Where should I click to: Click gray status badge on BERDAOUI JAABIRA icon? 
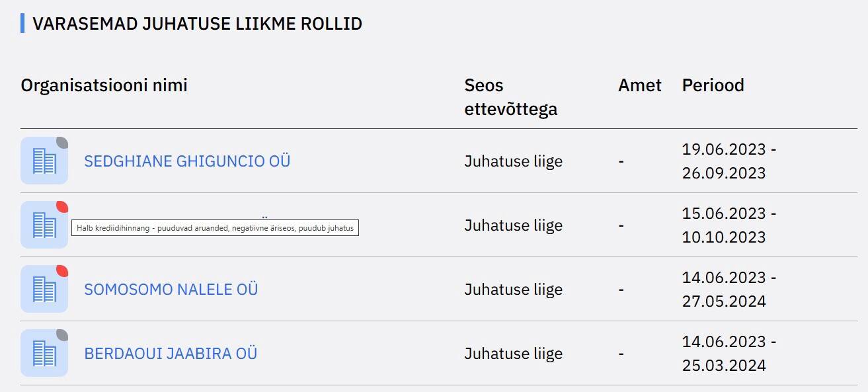[62, 334]
